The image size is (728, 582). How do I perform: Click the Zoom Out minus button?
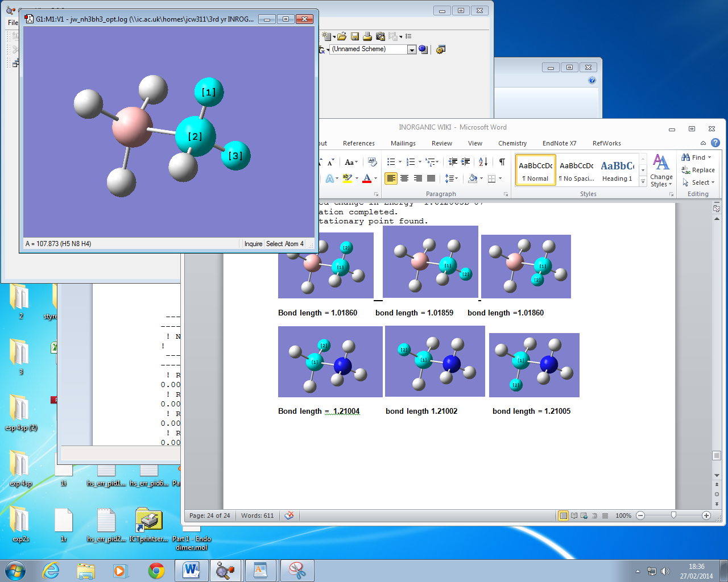tap(640, 516)
